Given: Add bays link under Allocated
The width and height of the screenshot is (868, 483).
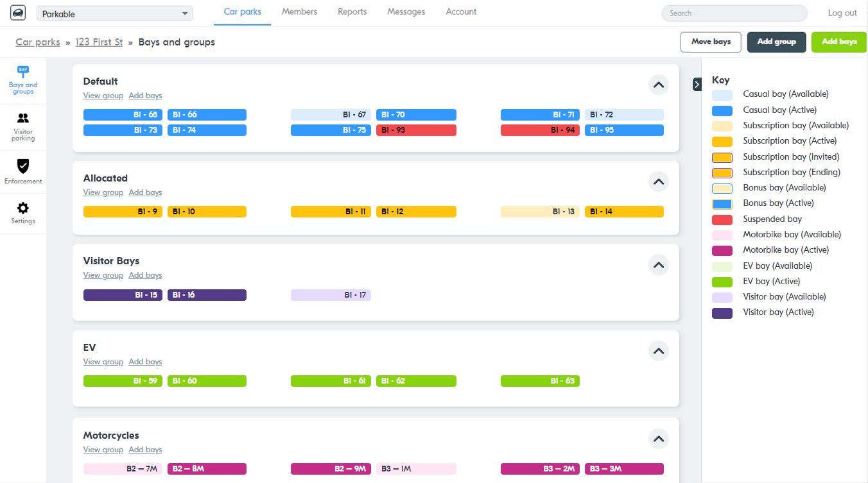Looking at the screenshot, I should 145,192.
